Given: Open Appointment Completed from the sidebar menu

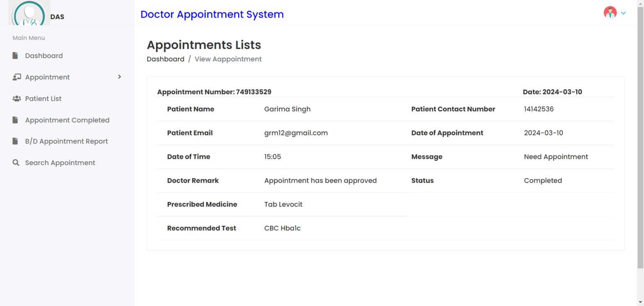Looking at the screenshot, I should (67, 119).
